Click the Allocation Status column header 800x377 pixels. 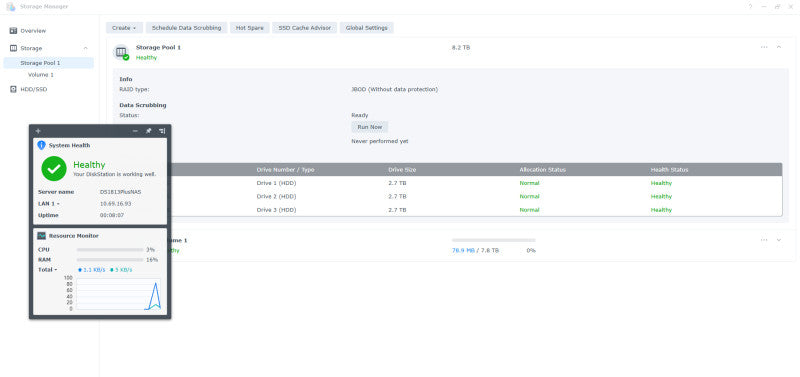542,169
